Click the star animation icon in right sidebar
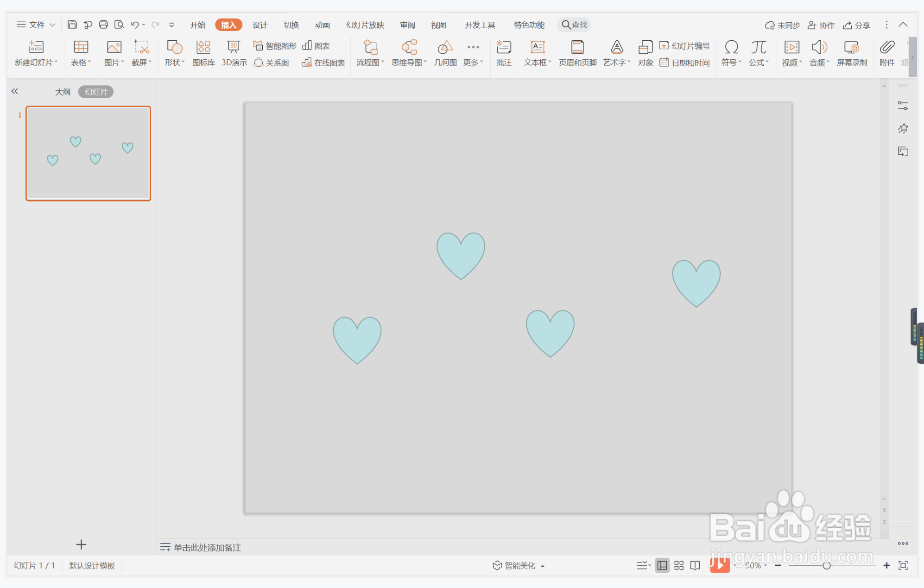The height and width of the screenshot is (588, 924). 903,129
